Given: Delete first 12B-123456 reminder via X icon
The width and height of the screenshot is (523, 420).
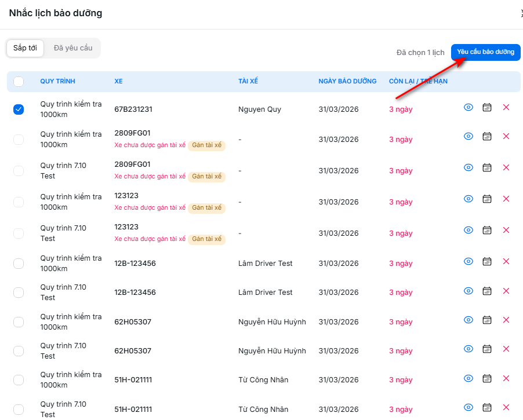Looking at the screenshot, I should pyautogui.click(x=506, y=262).
